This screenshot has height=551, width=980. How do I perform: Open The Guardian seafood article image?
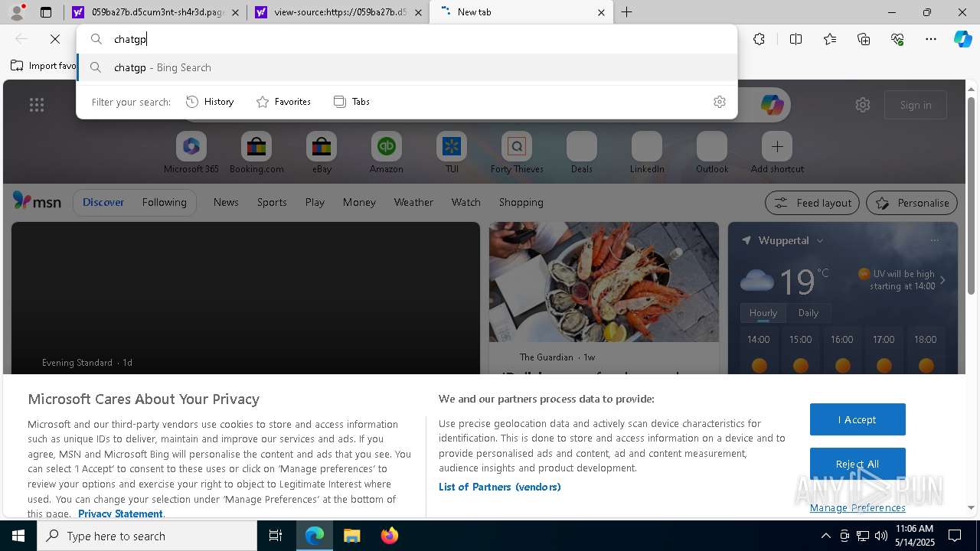point(604,282)
